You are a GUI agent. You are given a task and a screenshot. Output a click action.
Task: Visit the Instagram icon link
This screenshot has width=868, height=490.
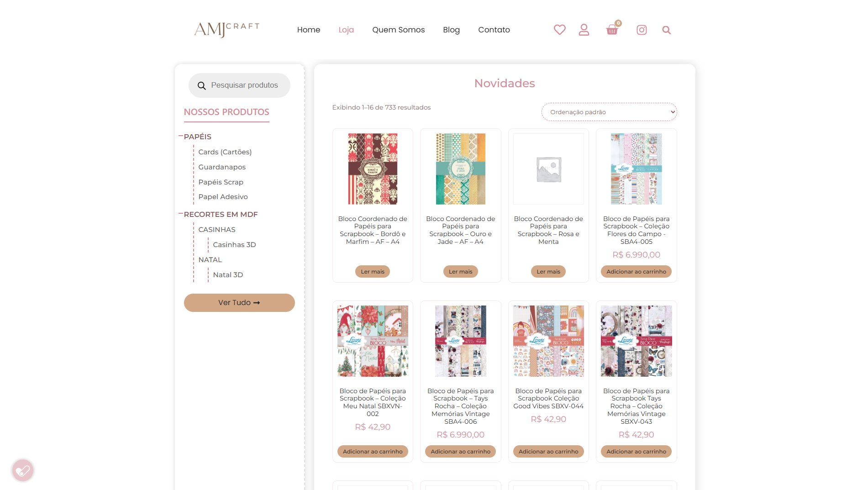[642, 30]
